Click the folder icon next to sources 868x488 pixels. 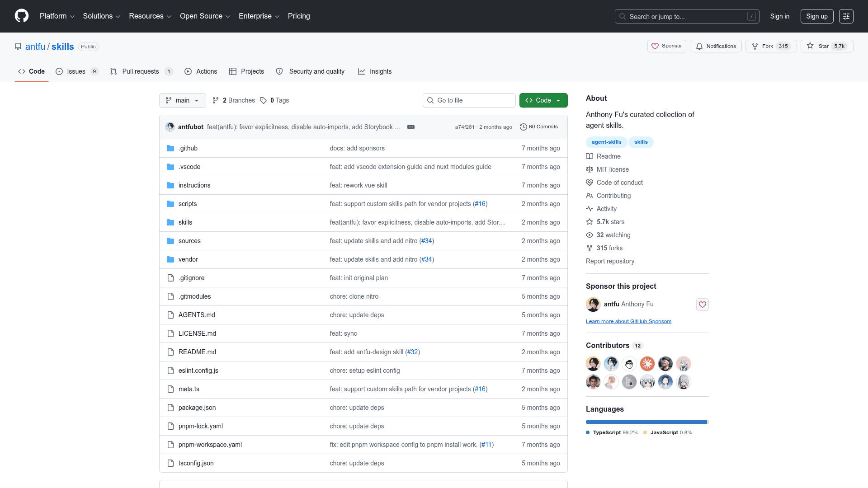(x=170, y=241)
